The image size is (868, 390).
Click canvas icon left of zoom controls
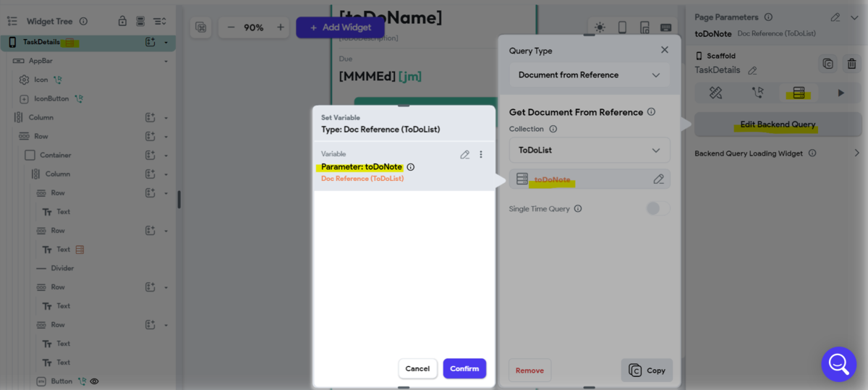click(200, 27)
